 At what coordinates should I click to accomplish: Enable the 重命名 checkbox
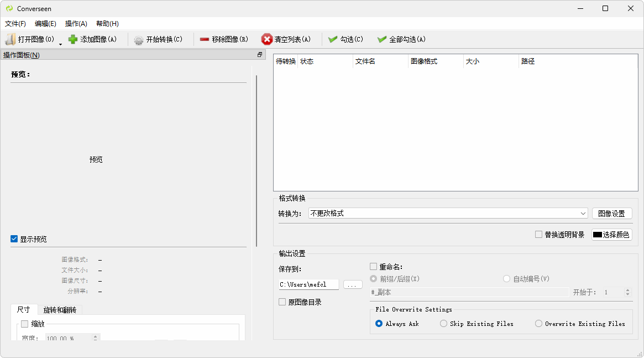tap(373, 267)
